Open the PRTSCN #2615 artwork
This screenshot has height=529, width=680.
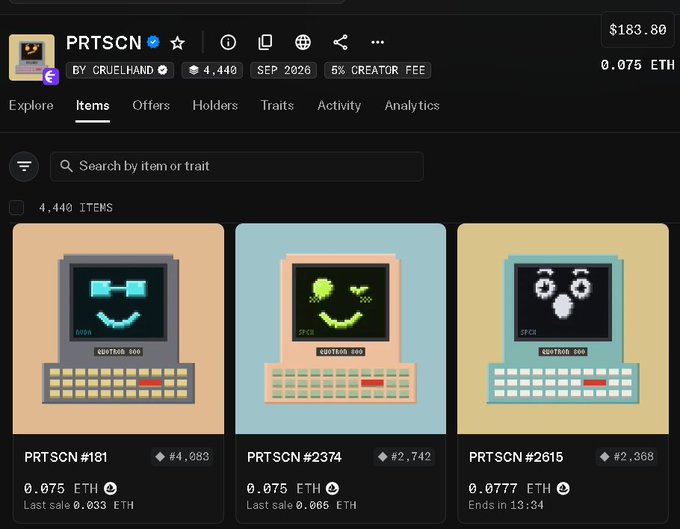click(563, 329)
